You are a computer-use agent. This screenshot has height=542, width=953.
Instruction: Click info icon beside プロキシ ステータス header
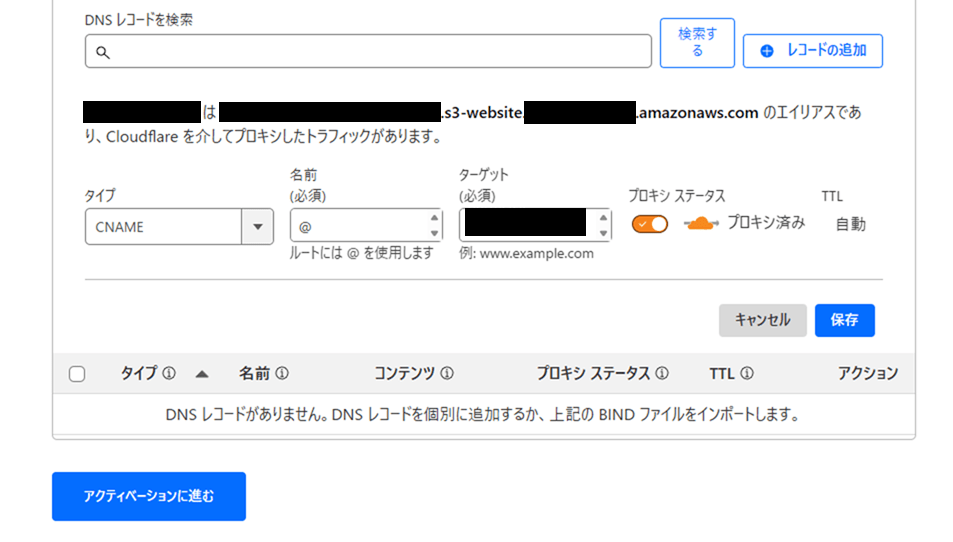coord(662,373)
